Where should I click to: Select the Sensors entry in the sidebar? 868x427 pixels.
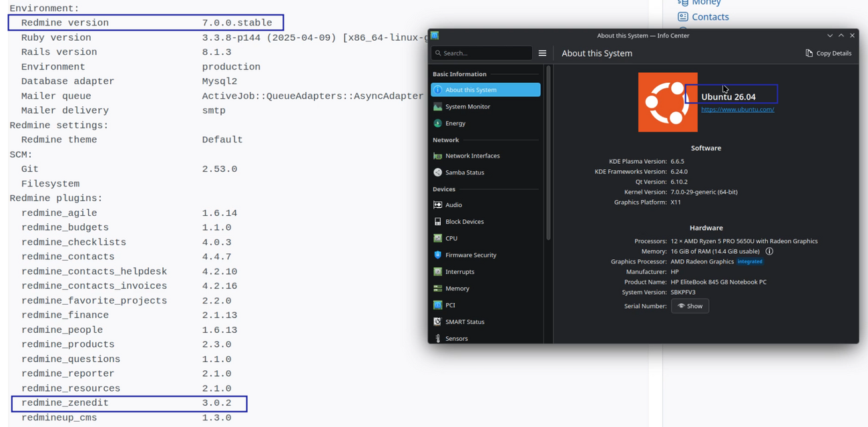pyautogui.click(x=485, y=338)
